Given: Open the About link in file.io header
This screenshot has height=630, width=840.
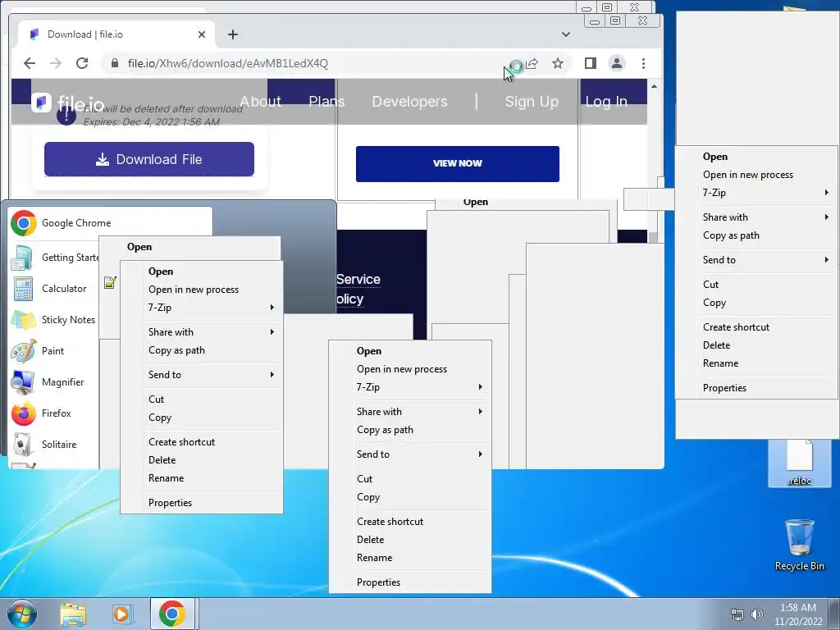Looking at the screenshot, I should coord(260,102).
